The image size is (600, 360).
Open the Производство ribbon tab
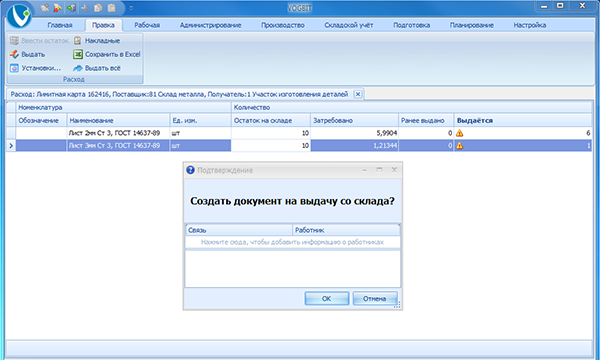283,25
